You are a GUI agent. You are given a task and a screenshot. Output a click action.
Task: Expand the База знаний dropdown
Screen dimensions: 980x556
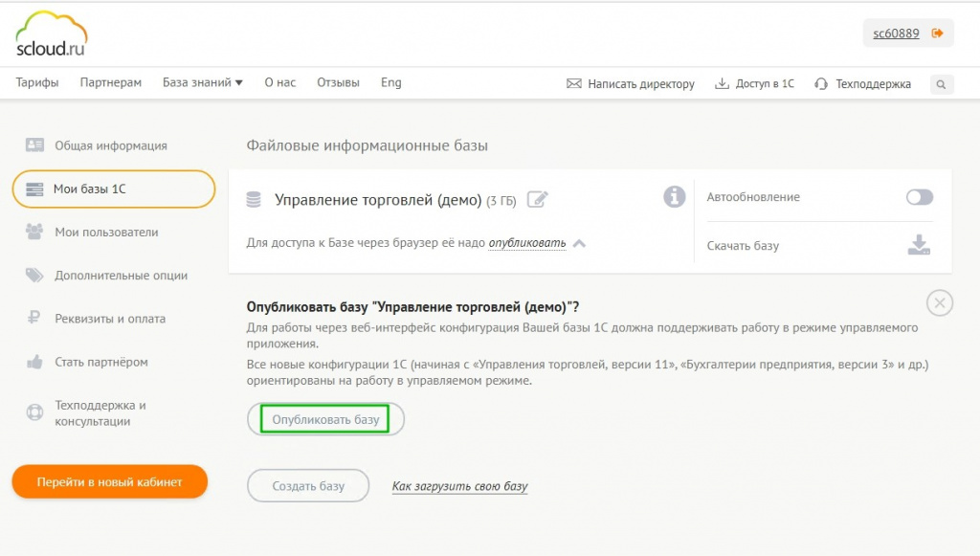[x=203, y=82]
